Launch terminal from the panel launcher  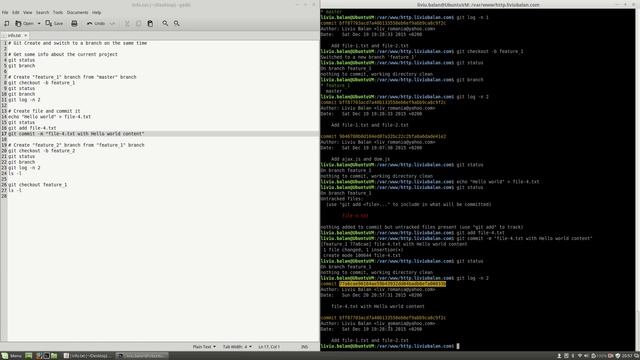[47, 356]
